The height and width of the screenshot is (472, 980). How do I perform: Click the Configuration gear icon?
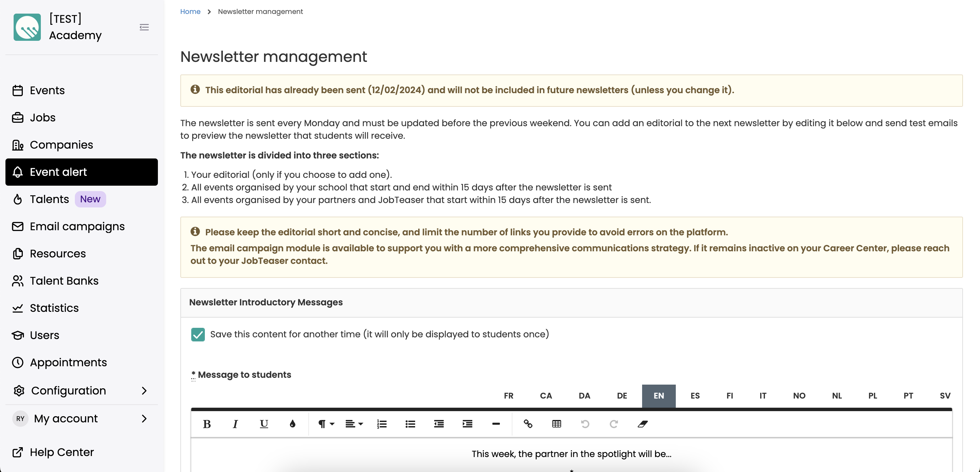pos(19,391)
